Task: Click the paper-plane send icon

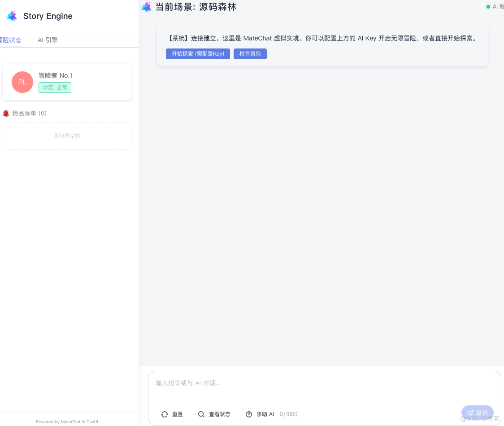Action: [471, 413]
